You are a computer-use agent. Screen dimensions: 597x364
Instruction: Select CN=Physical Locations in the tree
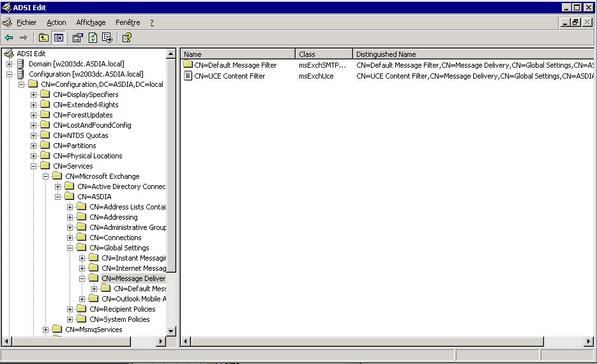click(87, 156)
